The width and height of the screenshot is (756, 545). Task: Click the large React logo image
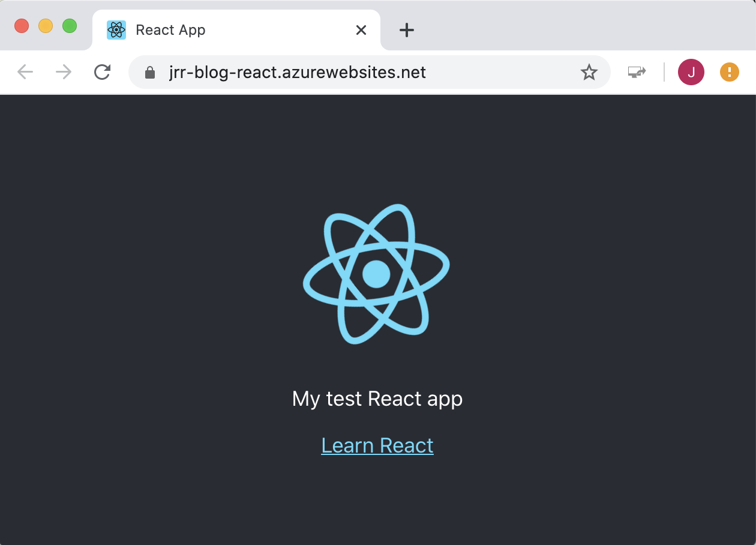tap(377, 274)
